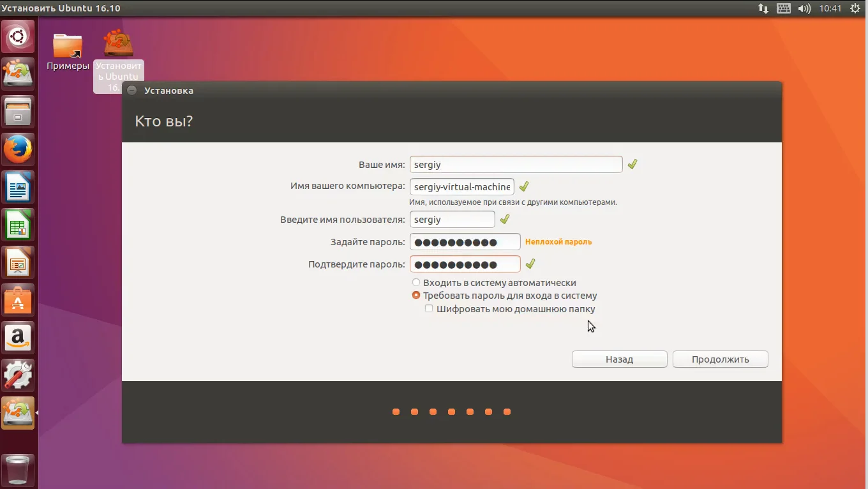The width and height of the screenshot is (868, 489).
Task: Open the network indicator in the top panel
Action: click(763, 8)
